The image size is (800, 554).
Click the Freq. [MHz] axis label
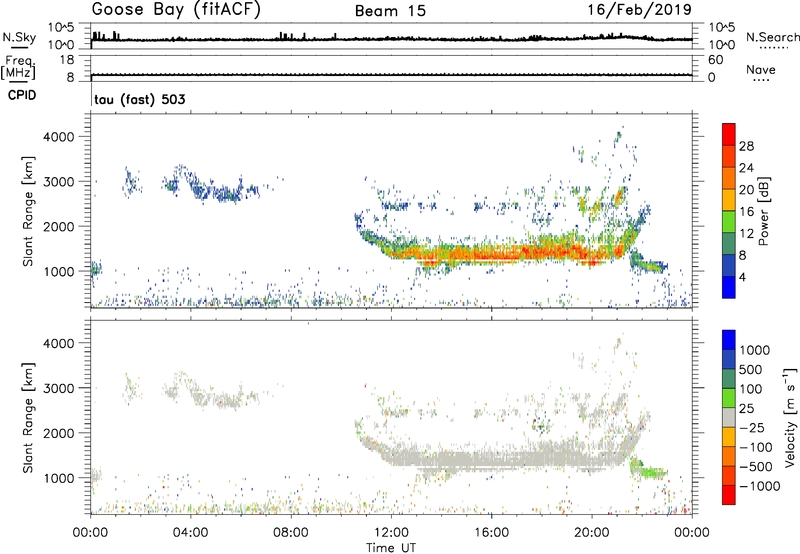pyautogui.click(x=19, y=67)
